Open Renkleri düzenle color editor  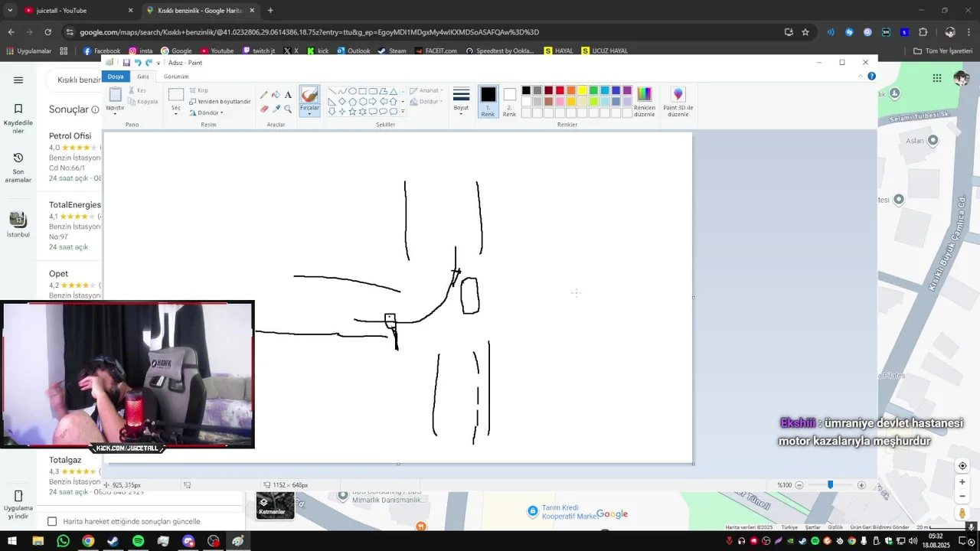[645, 101]
